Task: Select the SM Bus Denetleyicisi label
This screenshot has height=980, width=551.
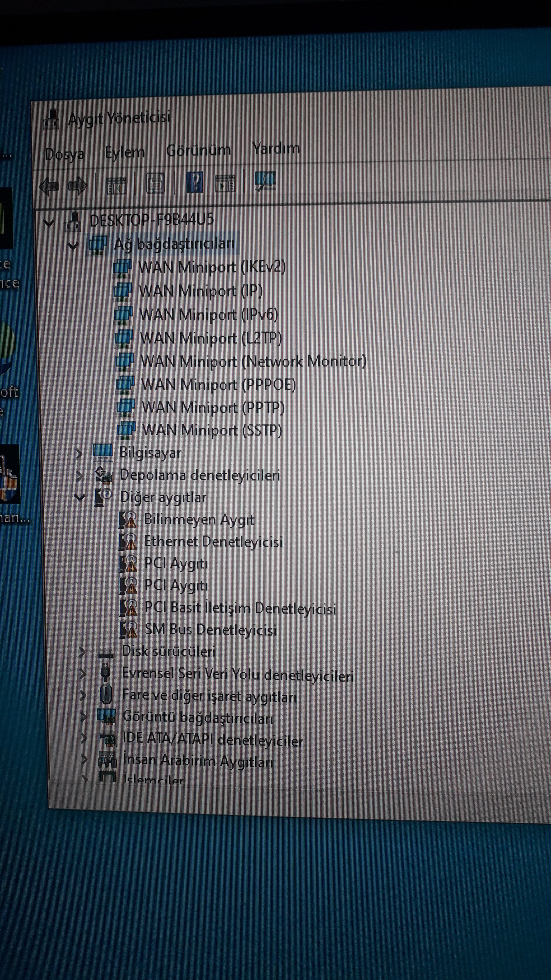Action: 210,630
